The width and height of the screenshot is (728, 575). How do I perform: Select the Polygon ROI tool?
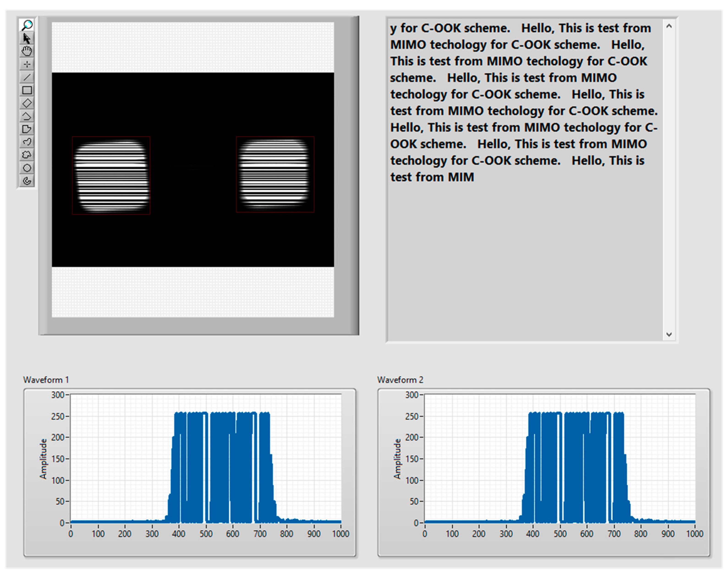point(27,129)
